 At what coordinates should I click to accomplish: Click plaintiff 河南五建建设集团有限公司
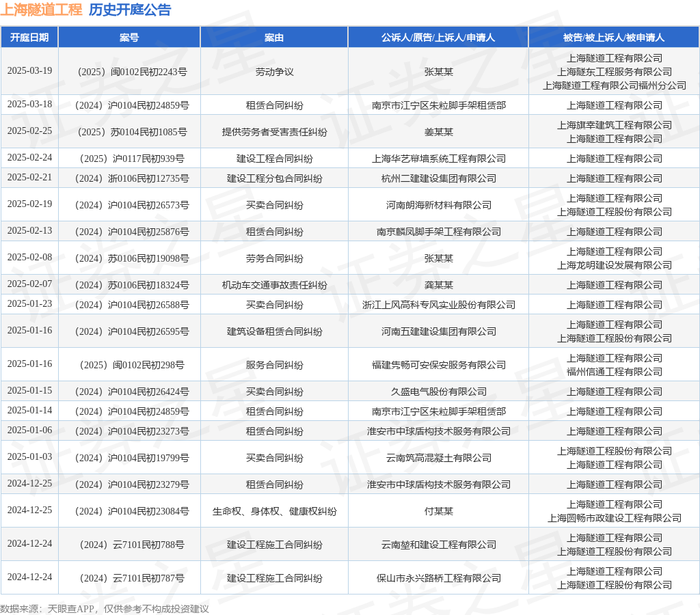[x=438, y=331]
